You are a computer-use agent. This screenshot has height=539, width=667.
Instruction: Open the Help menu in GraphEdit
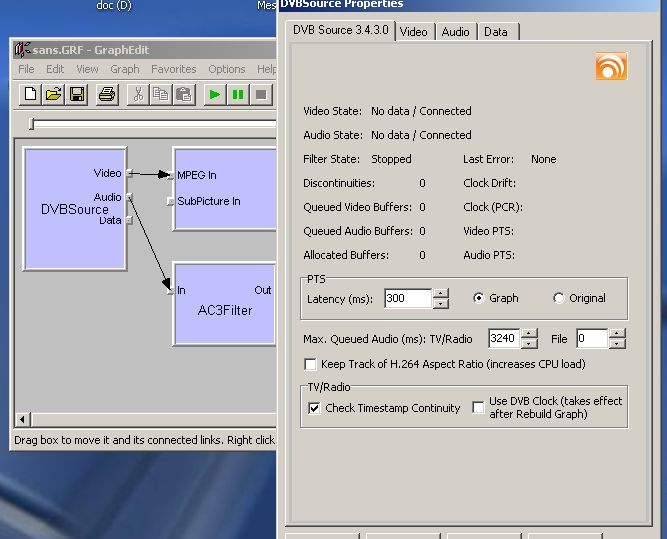tap(266, 69)
